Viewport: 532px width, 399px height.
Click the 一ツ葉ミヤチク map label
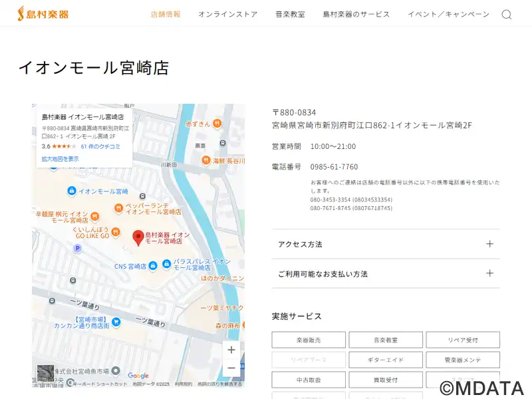click(x=222, y=308)
